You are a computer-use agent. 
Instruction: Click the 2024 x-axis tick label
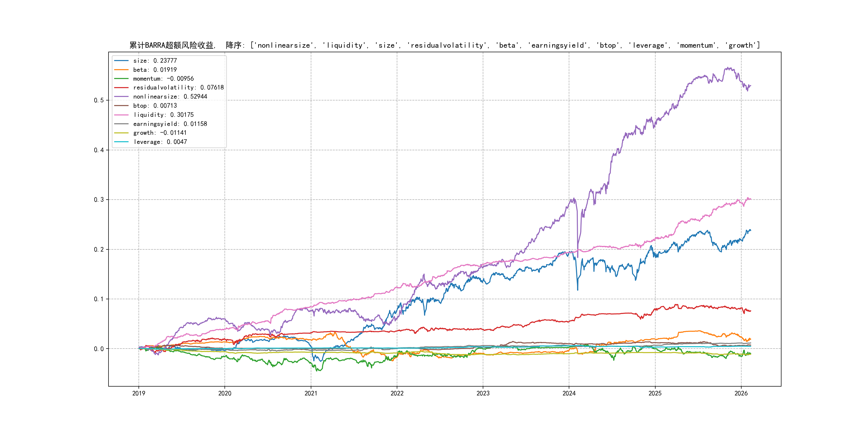[x=569, y=393]
